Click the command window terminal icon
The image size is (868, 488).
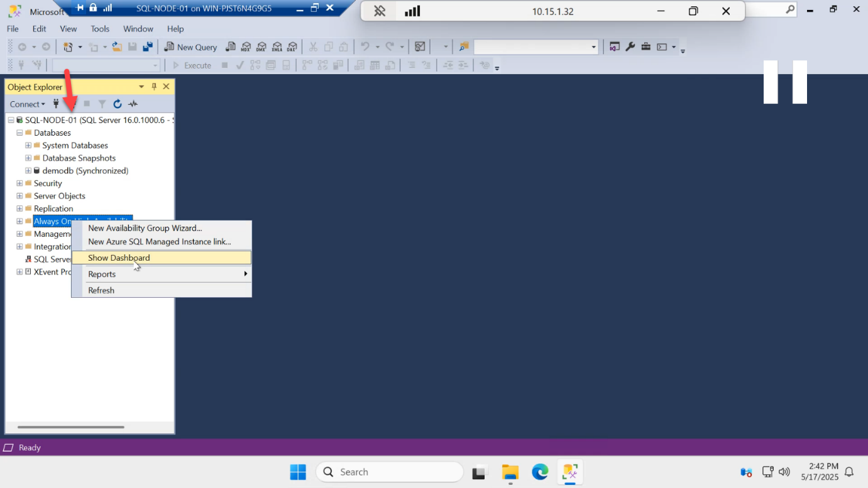[x=662, y=47]
